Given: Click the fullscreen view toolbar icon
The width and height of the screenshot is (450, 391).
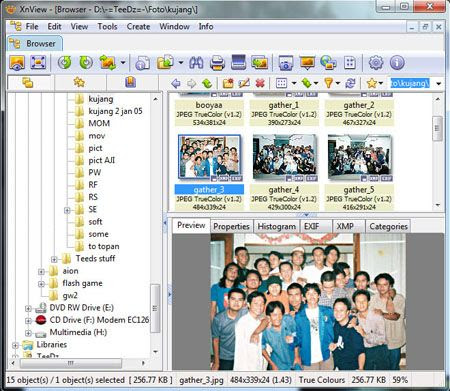Looking at the screenshot, I should [x=38, y=62].
